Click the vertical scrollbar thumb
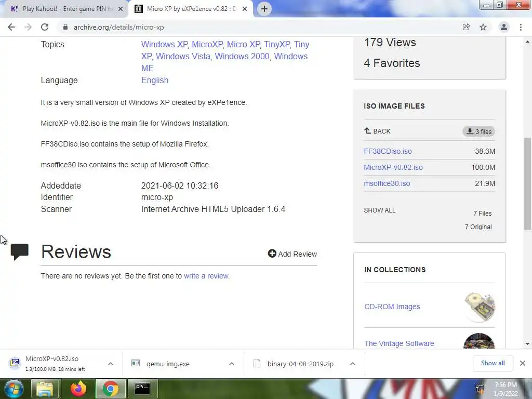 click(x=528, y=184)
